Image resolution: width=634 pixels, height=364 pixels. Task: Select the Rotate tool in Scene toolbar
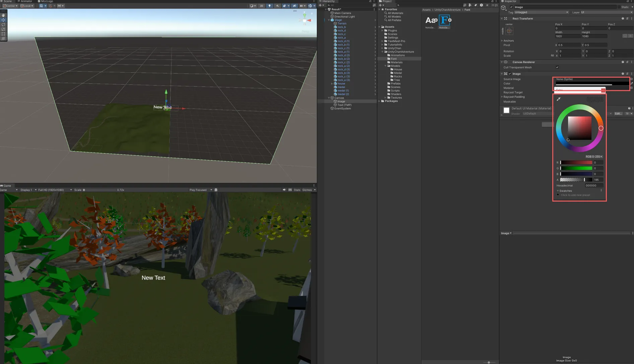coord(3,24)
